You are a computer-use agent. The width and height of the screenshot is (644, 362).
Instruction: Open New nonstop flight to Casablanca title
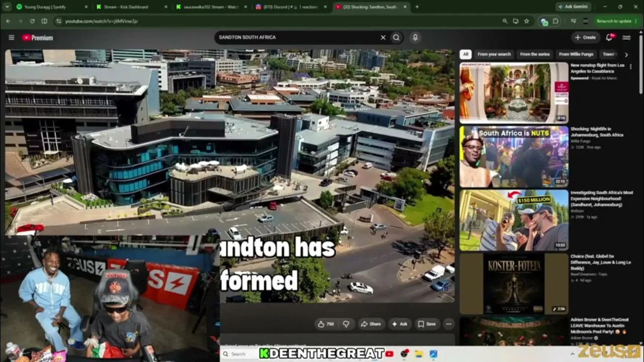coord(598,68)
